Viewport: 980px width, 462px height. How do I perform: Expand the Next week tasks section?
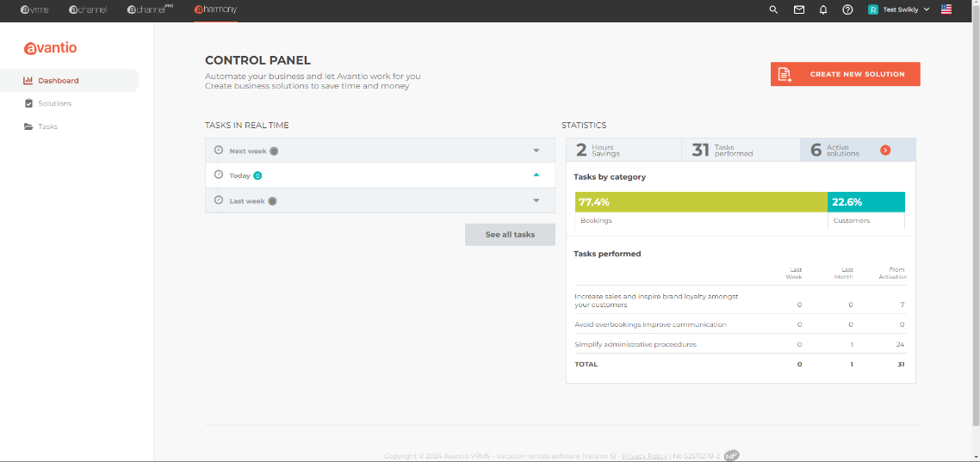coord(536,151)
